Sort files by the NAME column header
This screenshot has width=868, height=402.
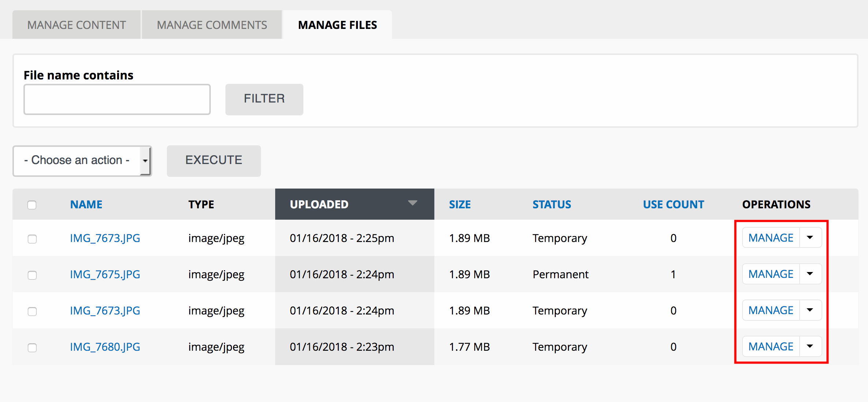tap(86, 204)
